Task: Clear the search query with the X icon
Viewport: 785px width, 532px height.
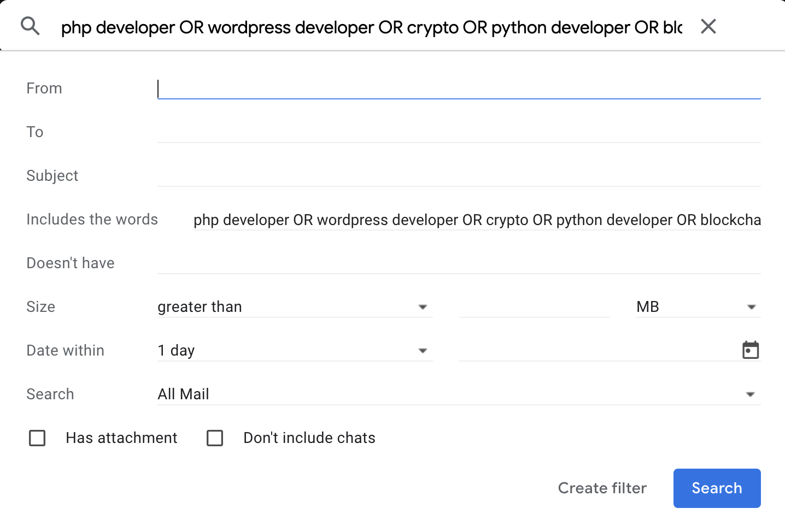Action: click(x=708, y=26)
